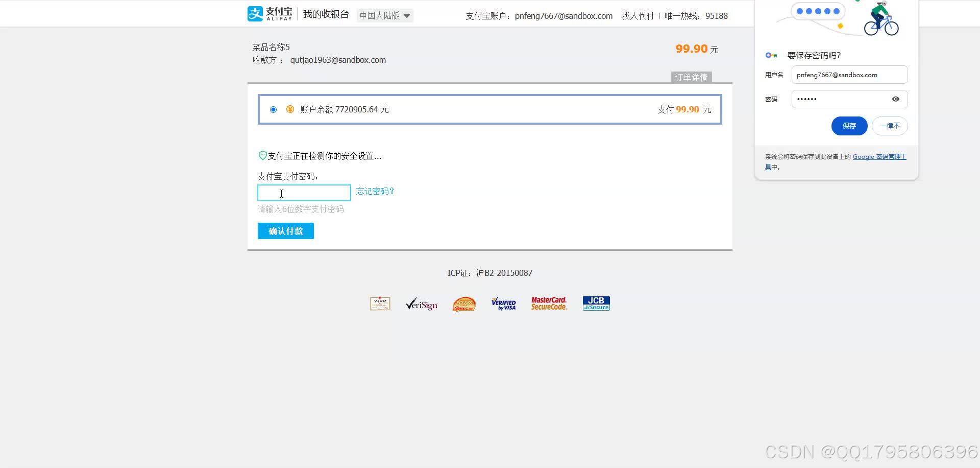The height and width of the screenshot is (468, 980).
Task: Click the 确认付款 confirm payment button
Action: coord(285,230)
